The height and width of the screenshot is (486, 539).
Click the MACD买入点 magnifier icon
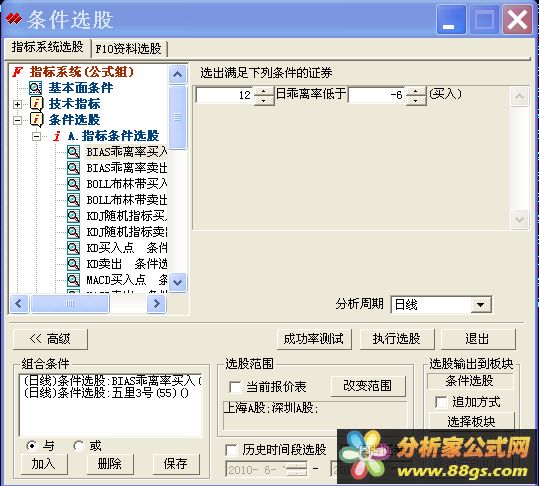(x=73, y=280)
